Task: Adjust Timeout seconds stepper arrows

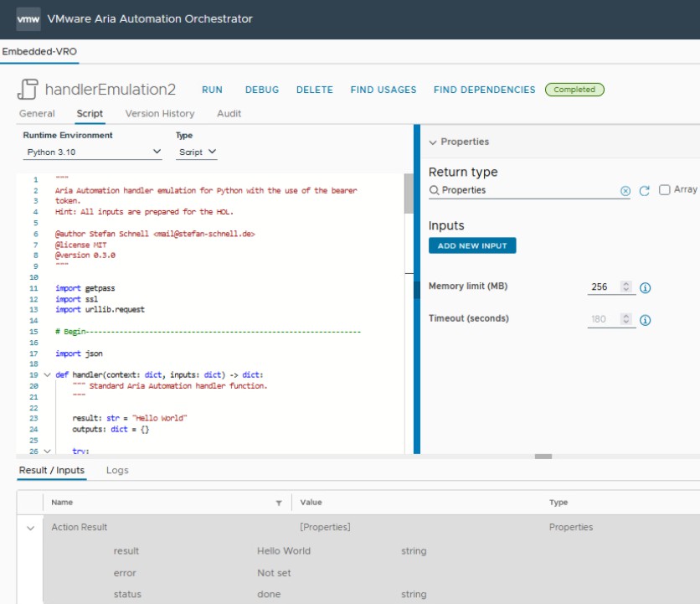Action: click(x=625, y=319)
